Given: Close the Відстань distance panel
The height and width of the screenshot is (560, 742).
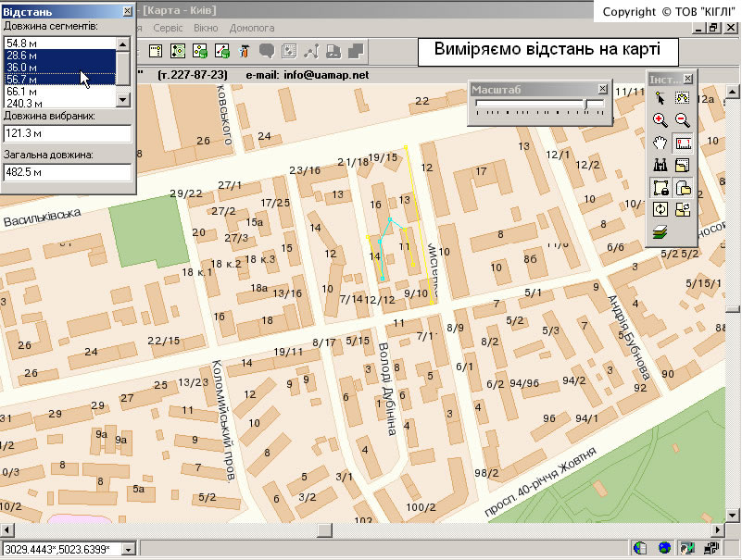Looking at the screenshot, I should [127, 11].
